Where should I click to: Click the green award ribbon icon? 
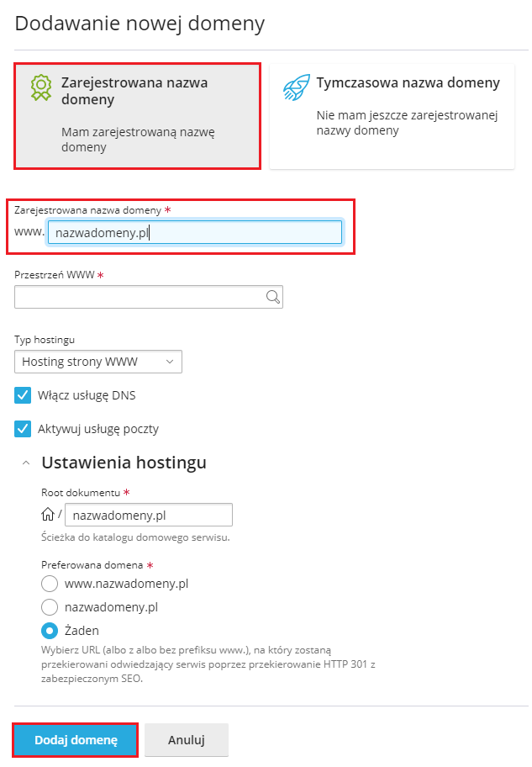tap(41, 87)
